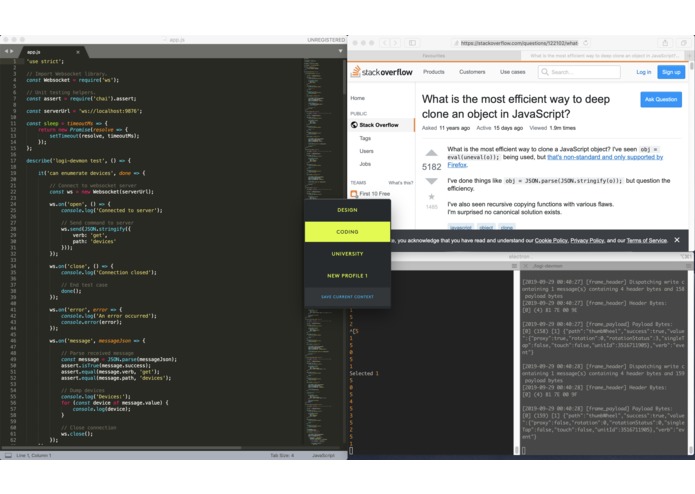Close the app.js tab in Sublime
This screenshot has width=695, height=494.
pos(78,52)
